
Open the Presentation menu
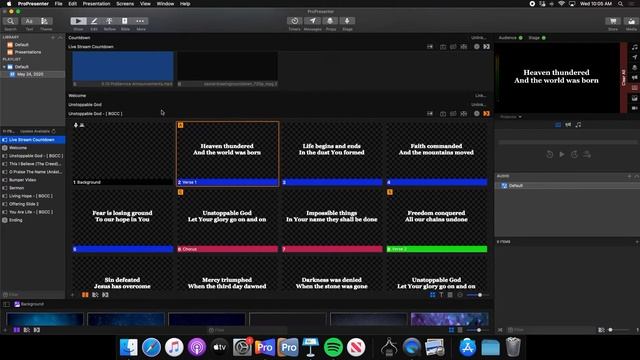96,4
